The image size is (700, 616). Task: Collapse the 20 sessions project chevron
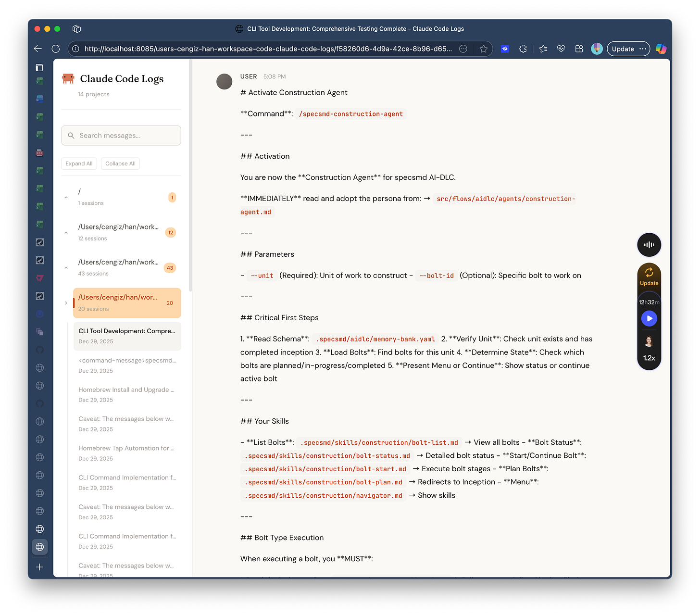[66, 303]
